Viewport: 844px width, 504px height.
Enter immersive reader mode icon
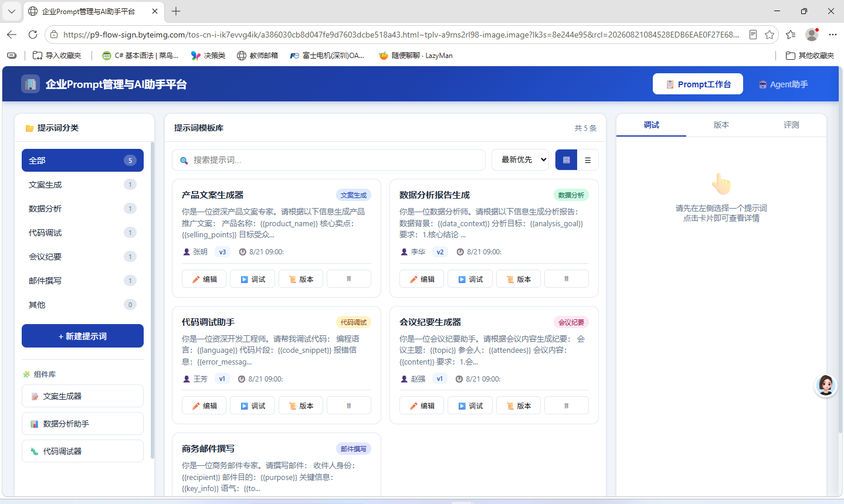tap(753, 35)
